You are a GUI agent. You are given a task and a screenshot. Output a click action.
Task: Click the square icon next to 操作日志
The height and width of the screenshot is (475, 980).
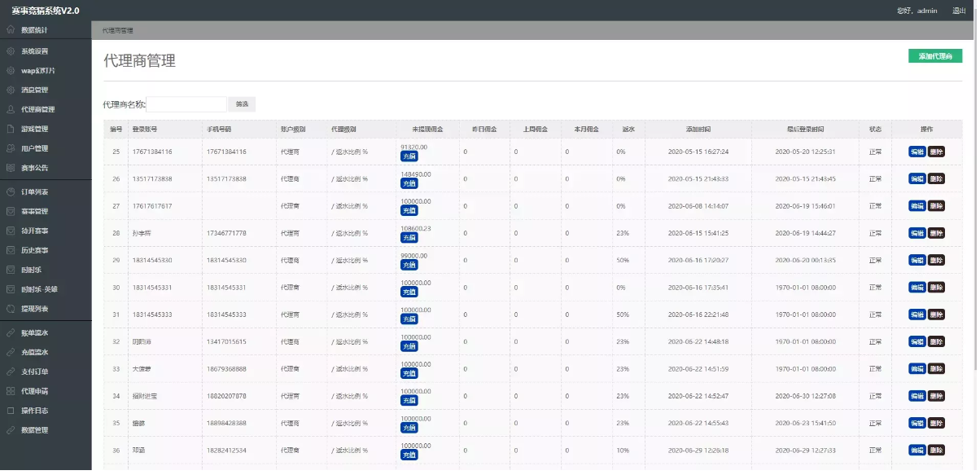click(11, 412)
